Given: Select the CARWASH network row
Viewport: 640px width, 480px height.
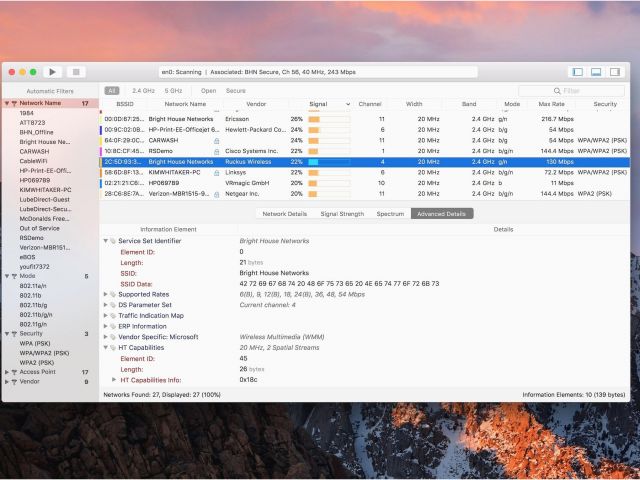Looking at the screenshot, I should (x=364, y=140).
